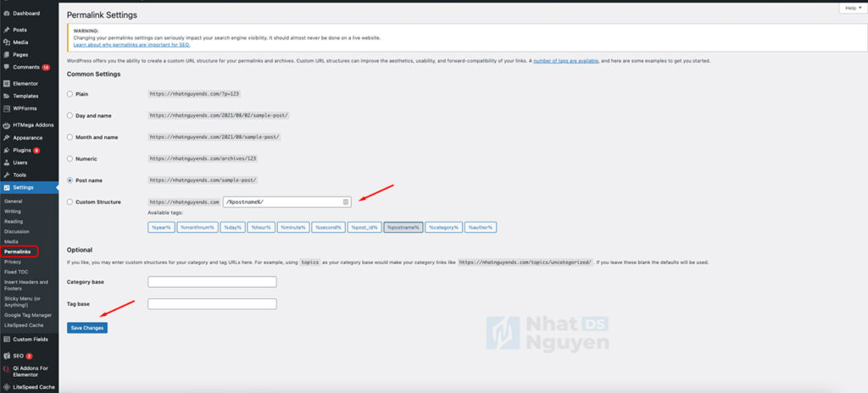Click the LiteSpeed Cache diamond icon
The image size is (868, 393).
coord(7,387)
